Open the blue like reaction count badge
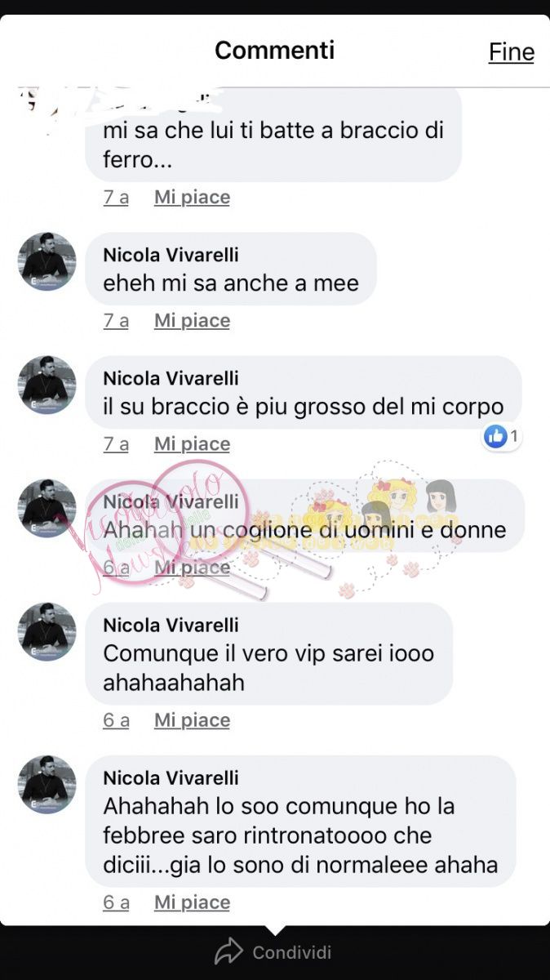This screenshot has height=980, width=550. pos(503,437)
